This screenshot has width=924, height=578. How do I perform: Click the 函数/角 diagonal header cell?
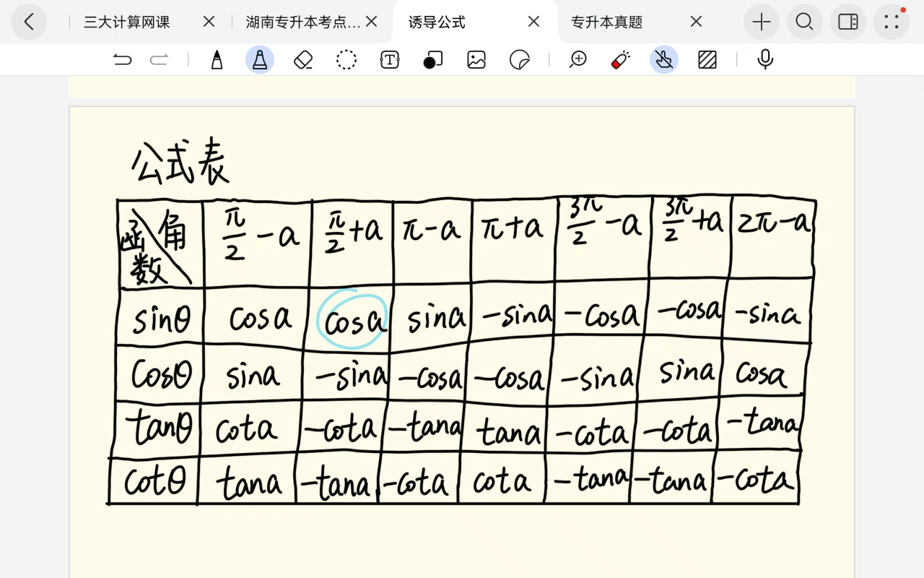[x=160, y=244]
